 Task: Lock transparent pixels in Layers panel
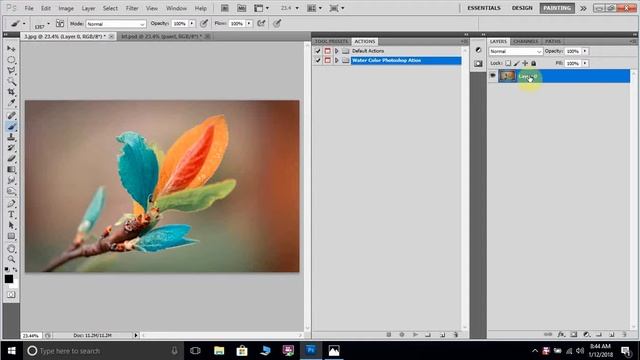[x=508, y=63]
